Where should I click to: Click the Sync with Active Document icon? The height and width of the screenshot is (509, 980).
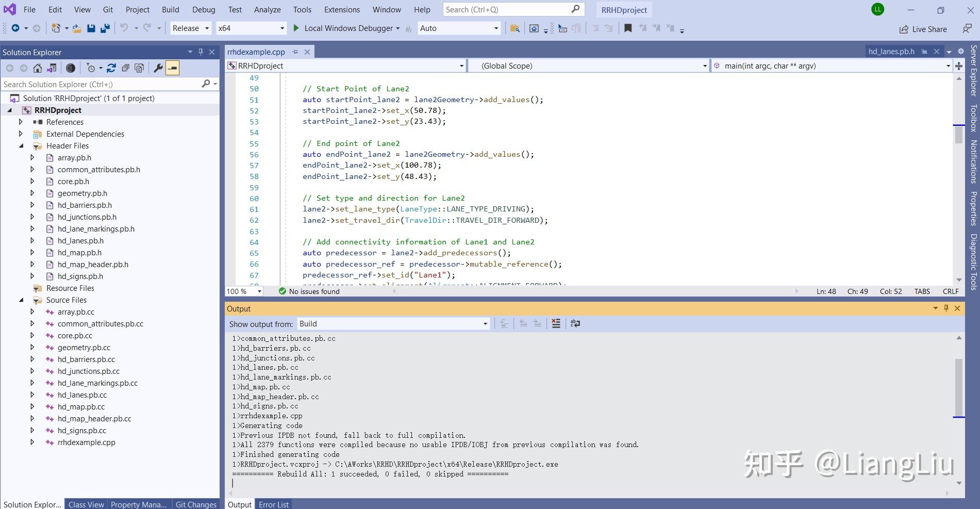click(111, 68)
